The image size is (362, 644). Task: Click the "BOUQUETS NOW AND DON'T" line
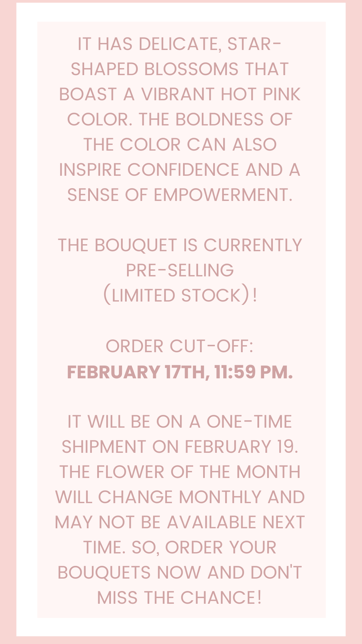pos(180,573)
